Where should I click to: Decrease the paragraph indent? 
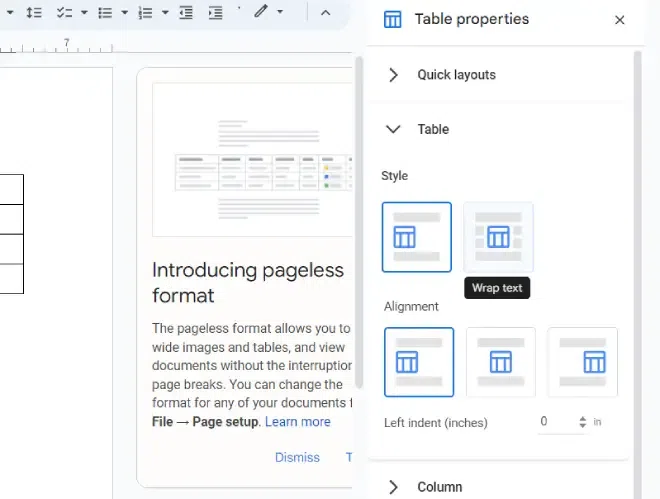pyautogui.click(x=186, y=13)
